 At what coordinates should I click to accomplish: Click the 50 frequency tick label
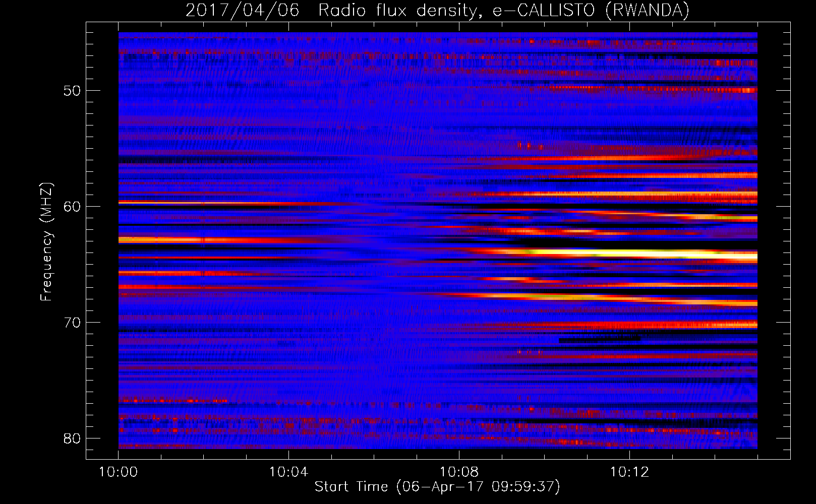tap(72, 91)
